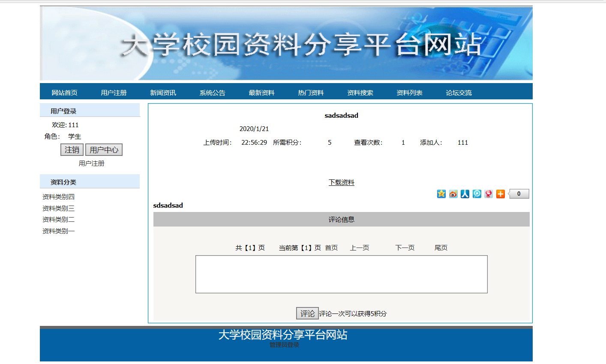The width and height of the screenshot is (606, 364).
Task: Click the 注销 logout button
Action: tap(72, 150)
